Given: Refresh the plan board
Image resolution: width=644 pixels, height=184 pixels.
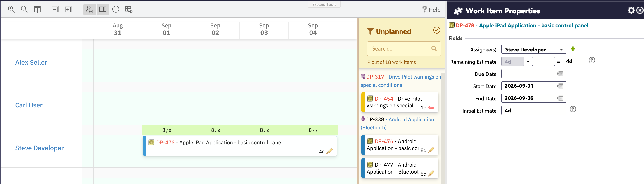Looking at the screenshot, I should click(x=116, y=9).
